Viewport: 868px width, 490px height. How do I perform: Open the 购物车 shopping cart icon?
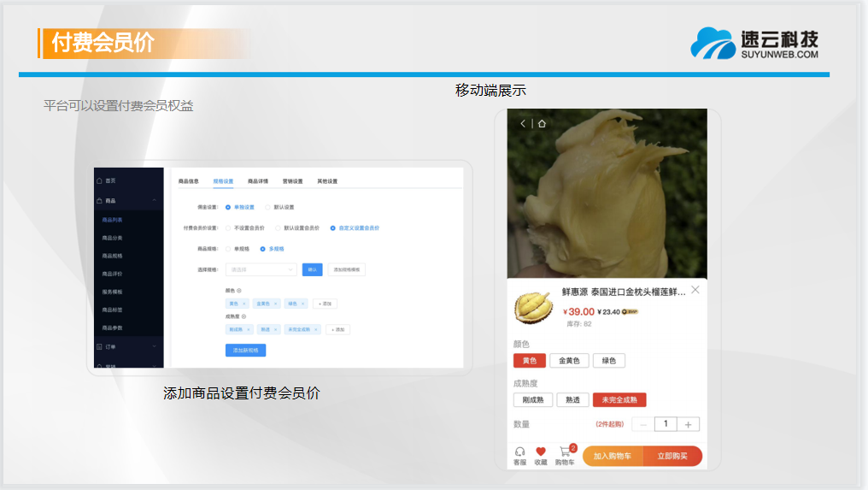pos(565,452)
